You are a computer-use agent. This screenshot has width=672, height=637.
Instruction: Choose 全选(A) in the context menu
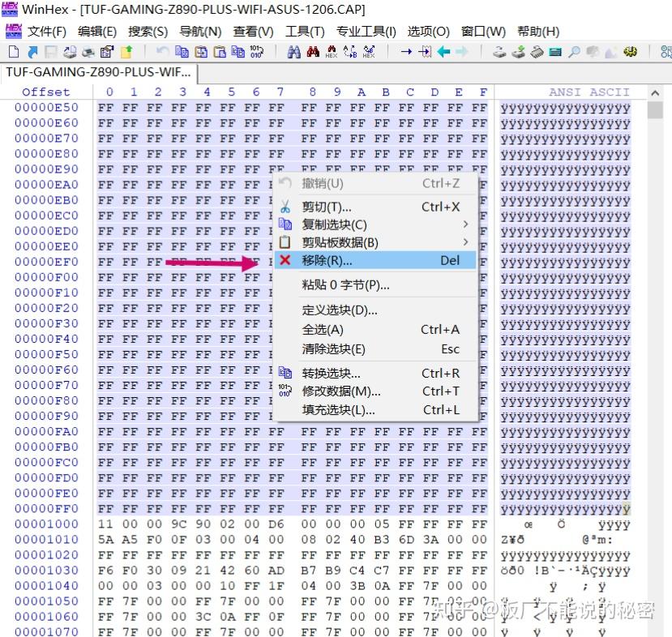tap(376, 329)
